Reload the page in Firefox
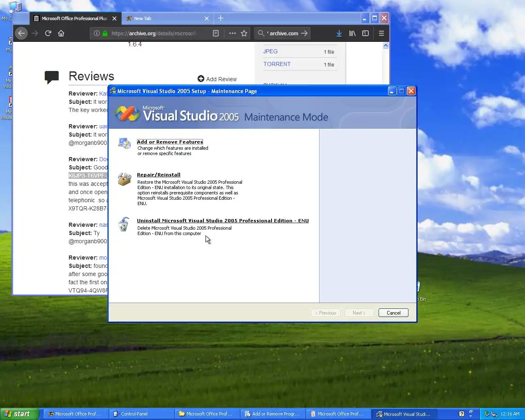525x420 pixels. (x=48, y=33)
